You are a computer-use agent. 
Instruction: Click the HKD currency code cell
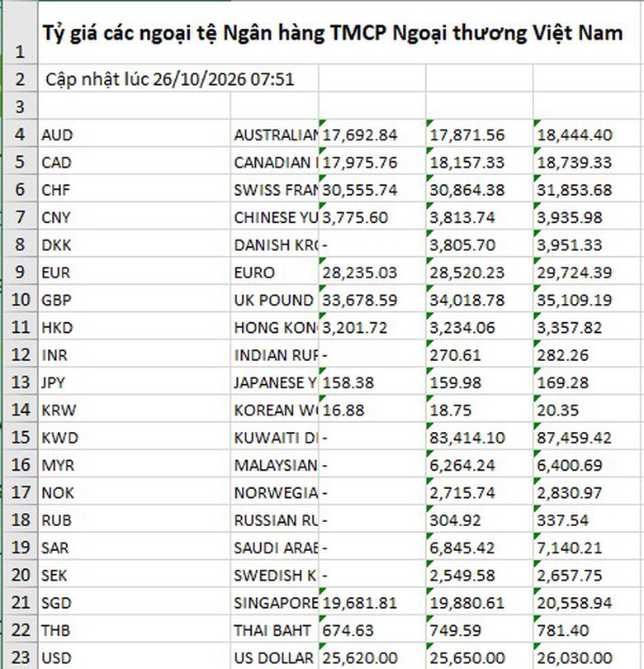pyautogui.click(x=134, y=326)
